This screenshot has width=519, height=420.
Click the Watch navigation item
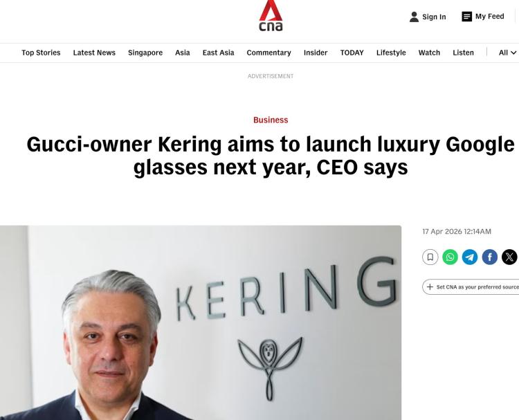[x=429, y=53]
